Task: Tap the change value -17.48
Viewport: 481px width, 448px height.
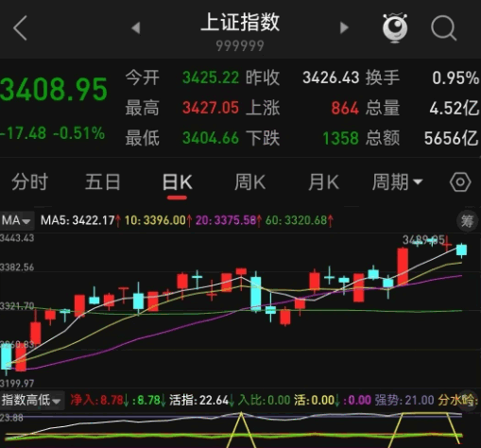Action: [24, 133]
